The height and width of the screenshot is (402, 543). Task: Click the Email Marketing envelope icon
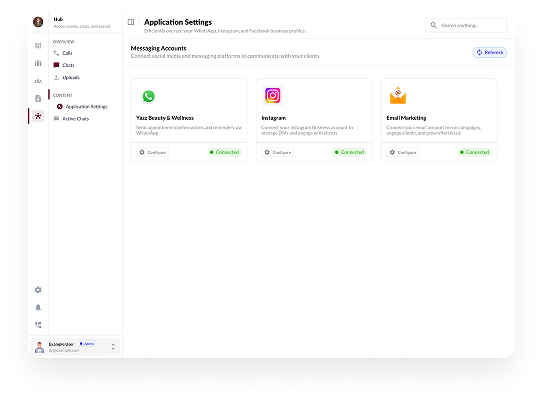click(398, 96)
